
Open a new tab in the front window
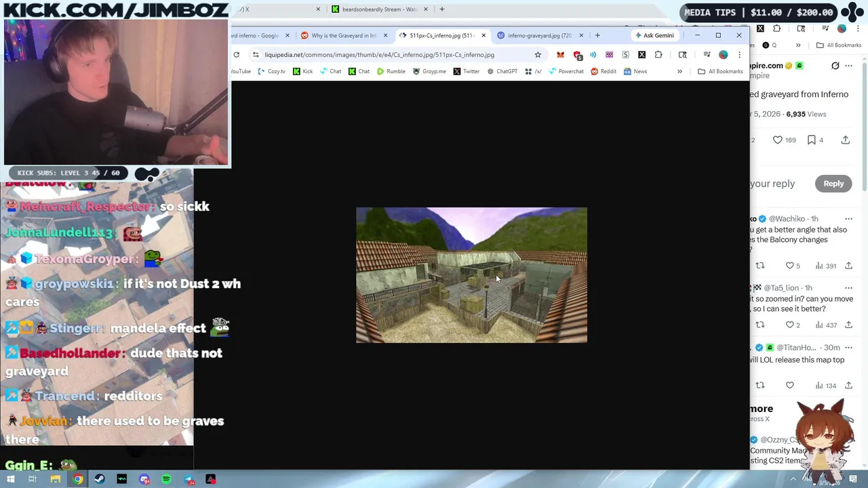pos(597,35)
